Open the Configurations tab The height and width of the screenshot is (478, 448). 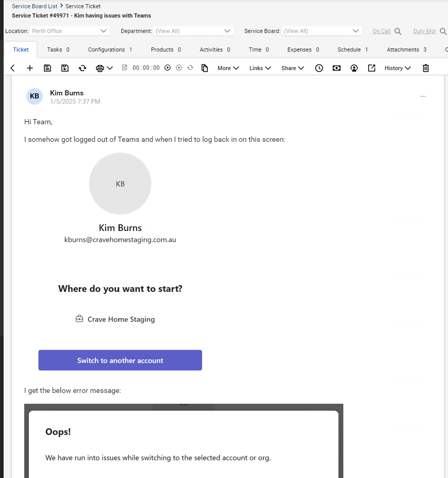pos(110,50)
